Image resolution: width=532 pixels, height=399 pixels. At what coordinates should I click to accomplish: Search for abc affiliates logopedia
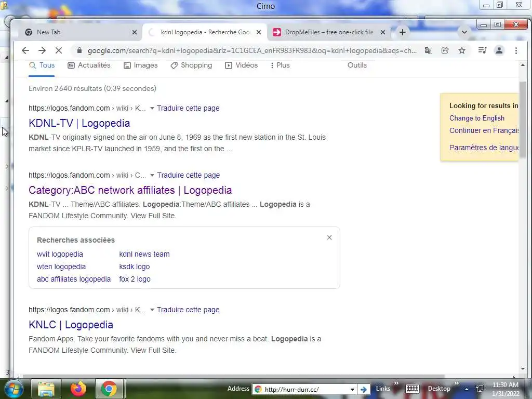coord(74,279)
